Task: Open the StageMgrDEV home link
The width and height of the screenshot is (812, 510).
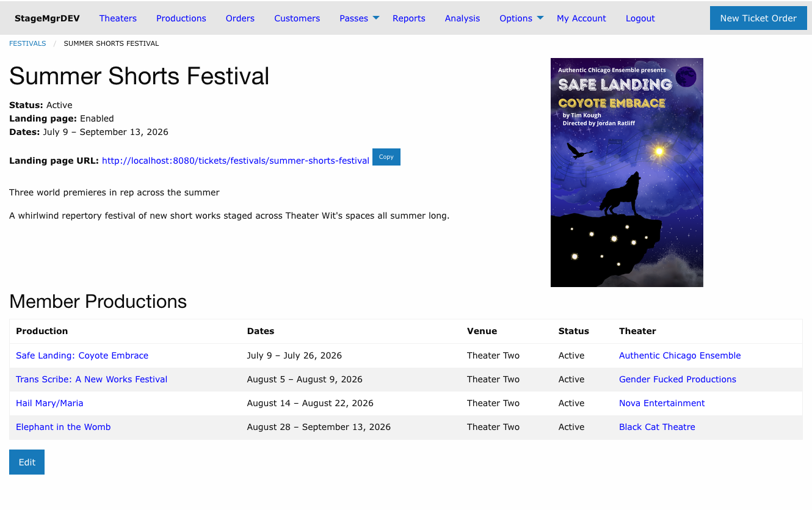Action: [47, 18]
